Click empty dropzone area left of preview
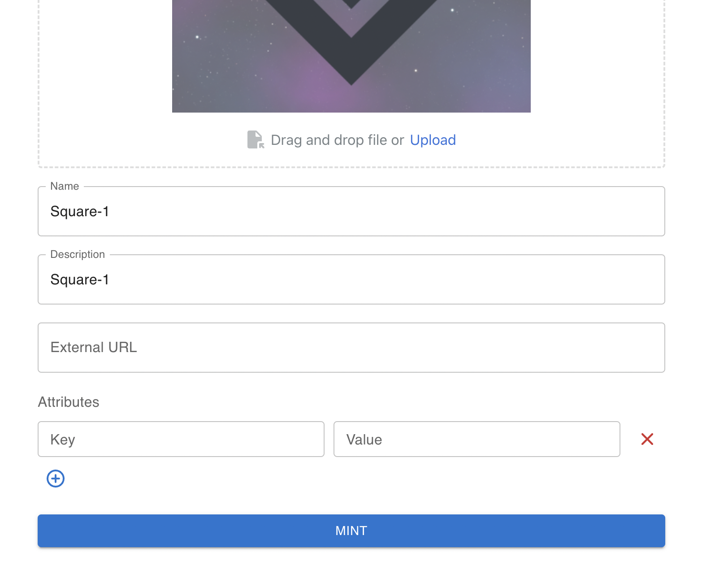The image size is (728, 566). (105, 67)
